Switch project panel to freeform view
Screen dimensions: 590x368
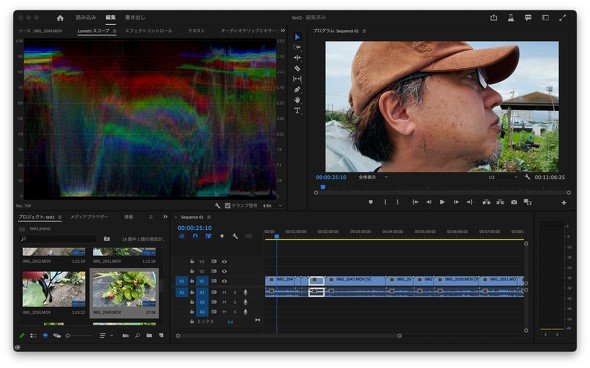tap(57, 335)
